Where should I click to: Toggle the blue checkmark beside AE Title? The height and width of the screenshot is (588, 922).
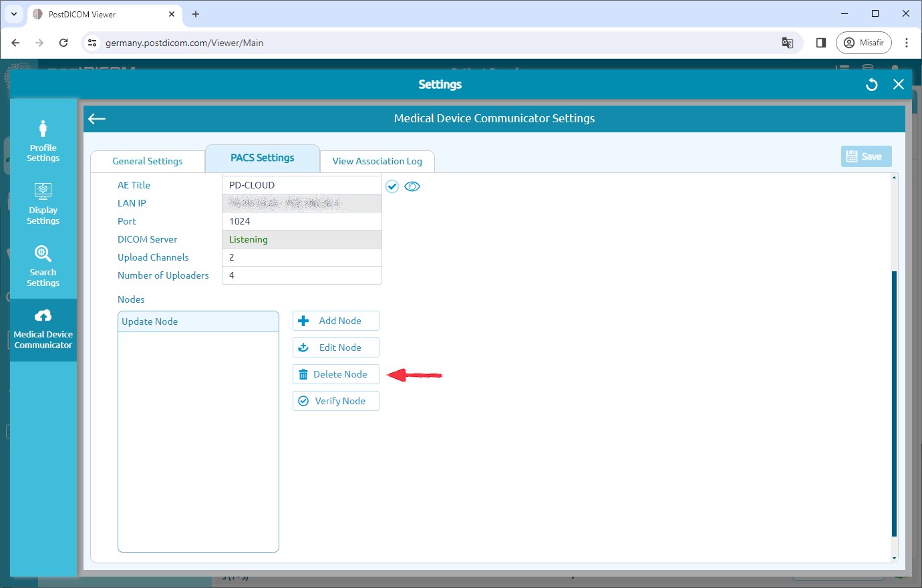[392, 186]
